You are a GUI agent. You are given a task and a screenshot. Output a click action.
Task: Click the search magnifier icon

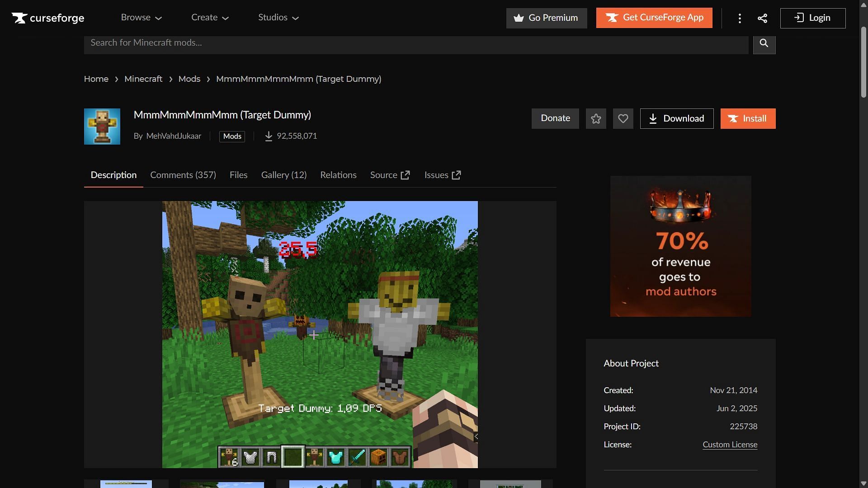764,43
